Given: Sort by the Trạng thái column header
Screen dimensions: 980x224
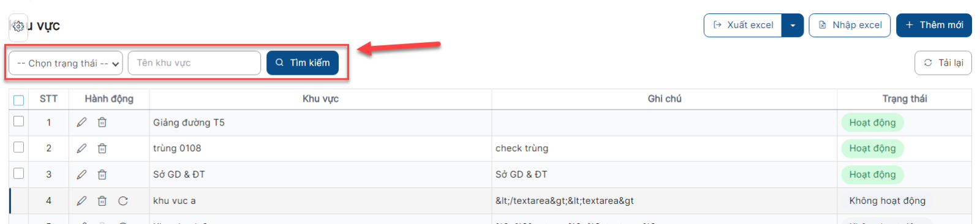Looking at the screenshot, I should [904, 99].
